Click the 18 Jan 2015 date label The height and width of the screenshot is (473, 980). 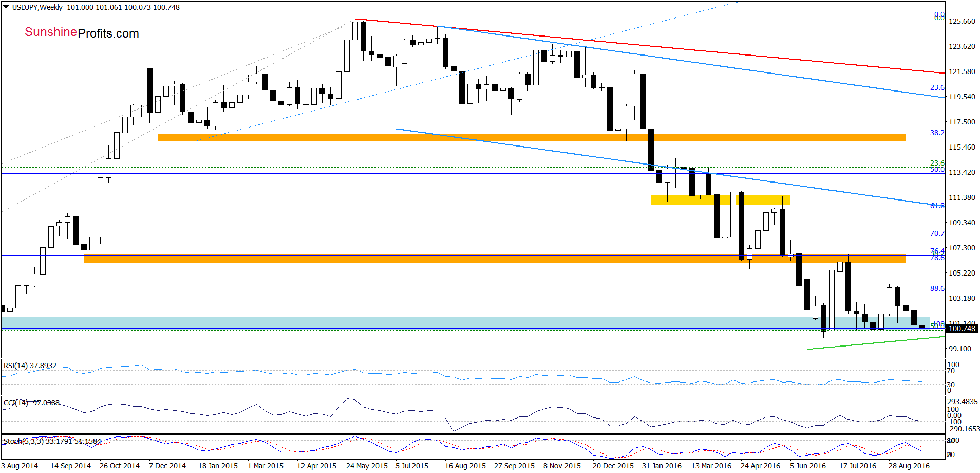pyautogui.click(x=218, y=466)
